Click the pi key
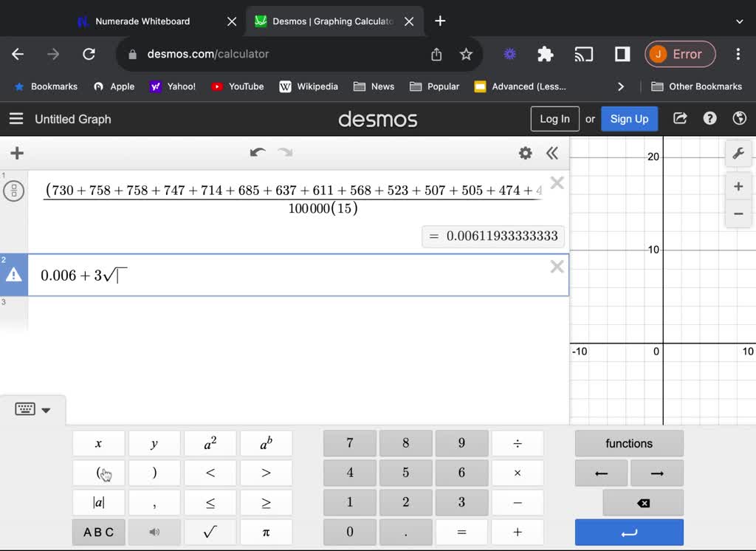Screen dimensions: 756x551 point(266,533)
